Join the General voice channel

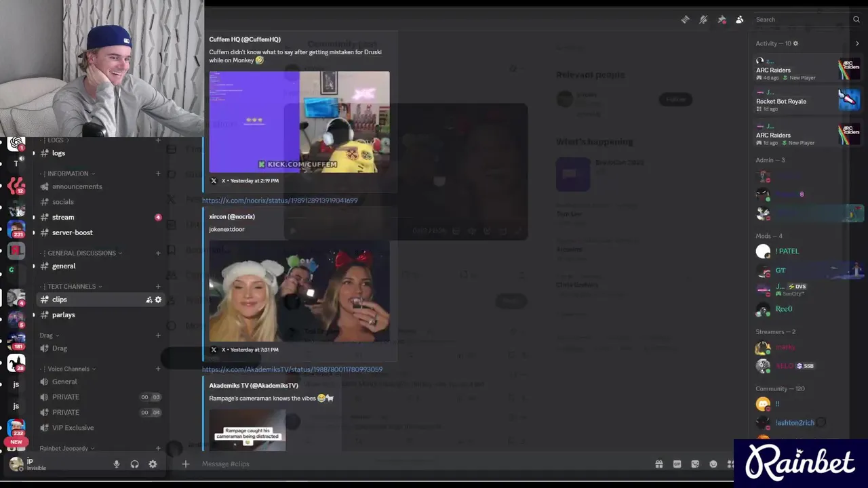[64, 382]
